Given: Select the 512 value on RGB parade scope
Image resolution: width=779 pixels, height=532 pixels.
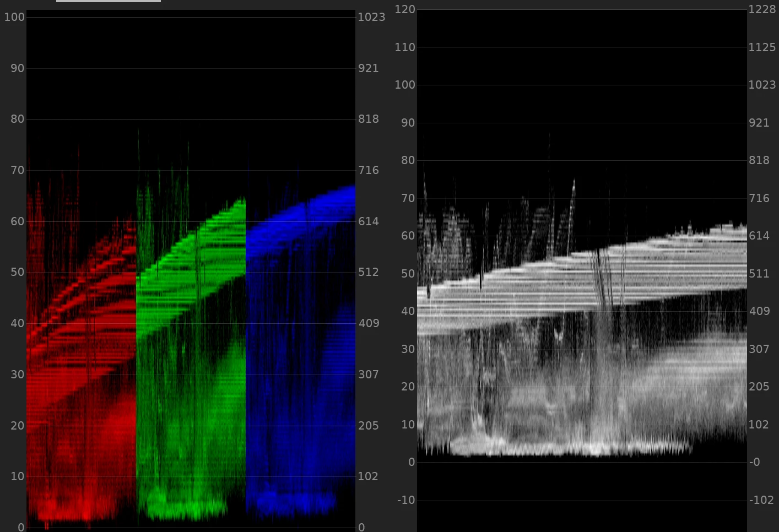Looking at the screenshot, I should coord(369,272).
